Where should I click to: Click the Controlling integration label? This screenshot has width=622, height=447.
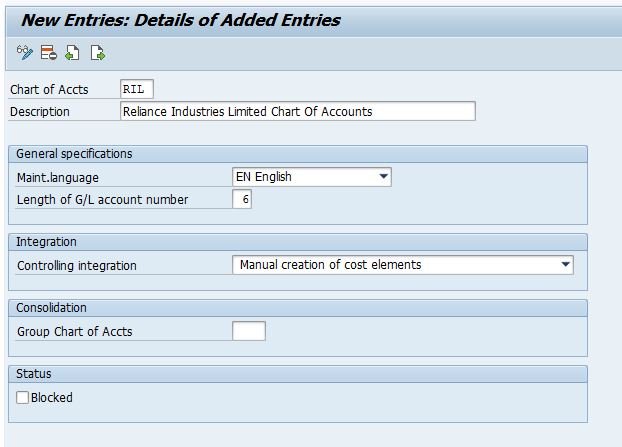tap(77, 265)
